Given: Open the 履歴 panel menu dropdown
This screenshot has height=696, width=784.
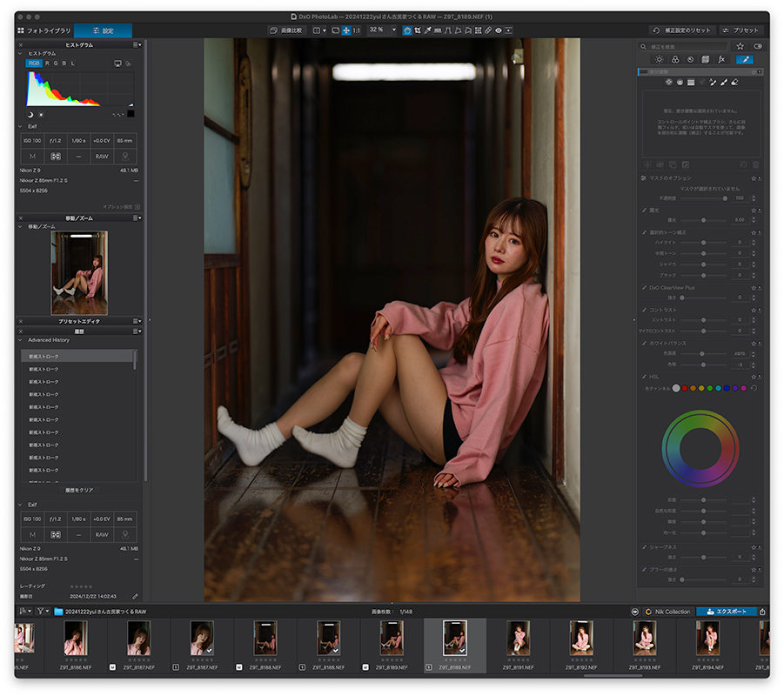Looking at the screenshot, I should pos(137,331).
